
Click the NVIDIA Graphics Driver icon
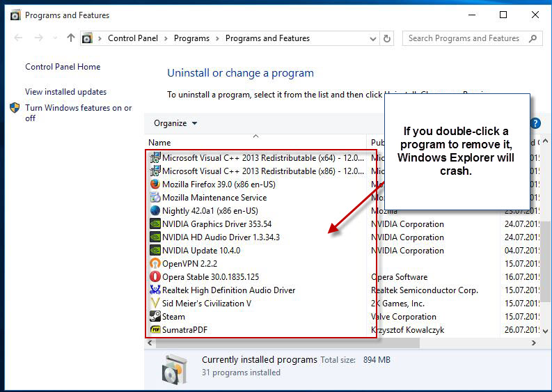coord(155,224)
